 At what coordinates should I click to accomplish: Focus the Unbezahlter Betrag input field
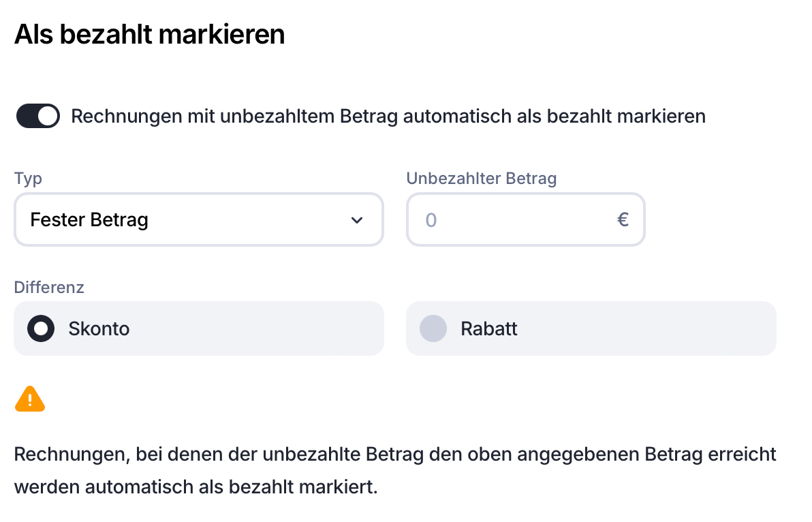[518, 220]
